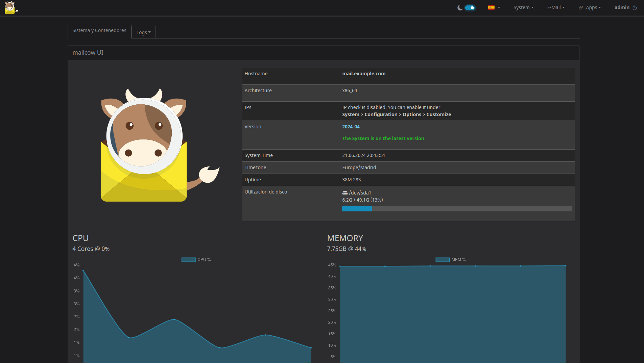This screenshot has width=644, height=363.
Task: Toggle the dark mode switch
Action: pos(470,8)
